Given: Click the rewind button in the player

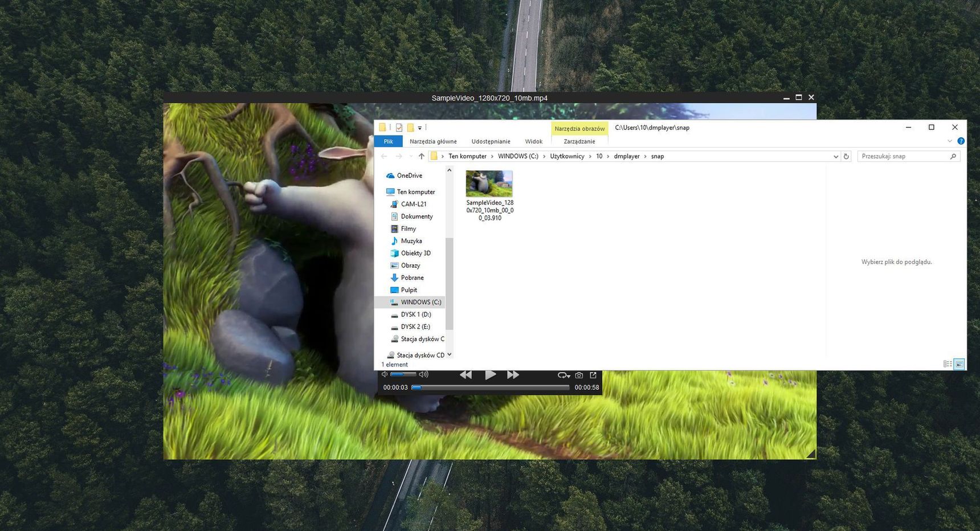Looking at the screenshot, I should [x=465, y=375].
